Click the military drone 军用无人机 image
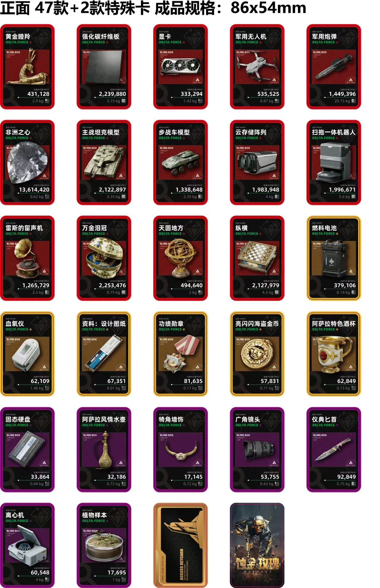The image size is (380, 588). 257,67
